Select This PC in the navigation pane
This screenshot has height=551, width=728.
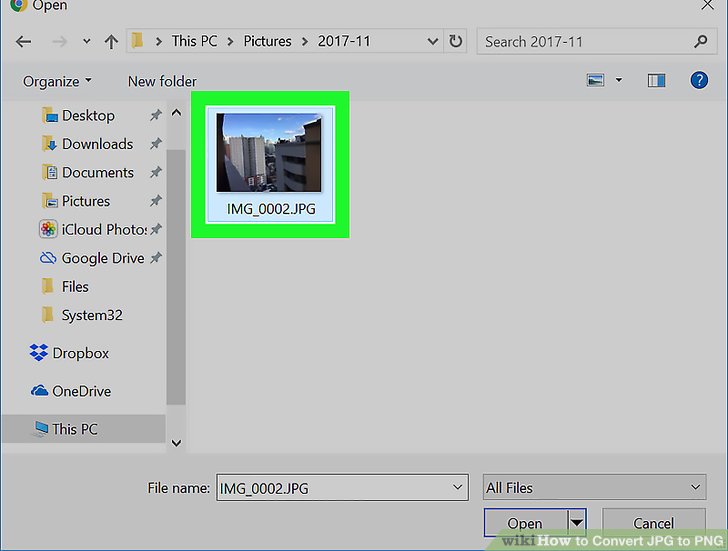pyautogui.click(x=83, y=429)
